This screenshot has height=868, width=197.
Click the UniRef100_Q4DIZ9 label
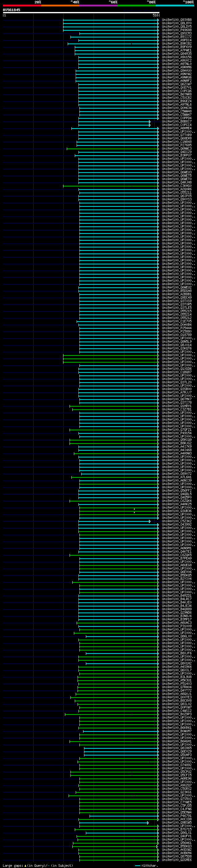177,152
